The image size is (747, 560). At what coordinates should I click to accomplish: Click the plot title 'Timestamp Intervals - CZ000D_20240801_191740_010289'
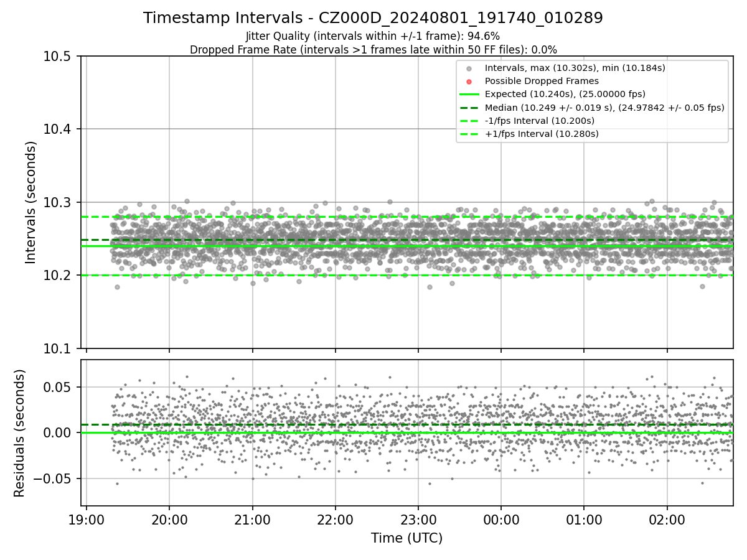373,18
